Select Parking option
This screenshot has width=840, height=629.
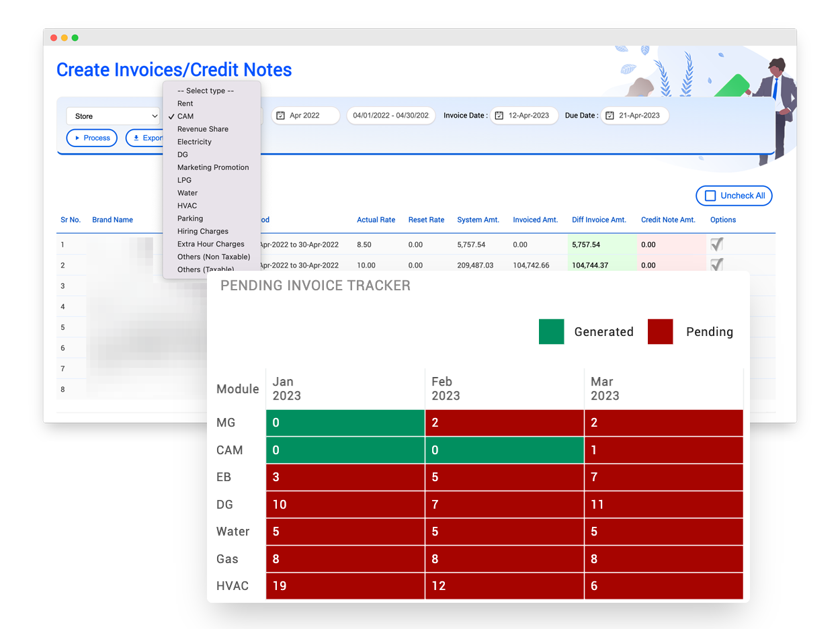point(190,218)
